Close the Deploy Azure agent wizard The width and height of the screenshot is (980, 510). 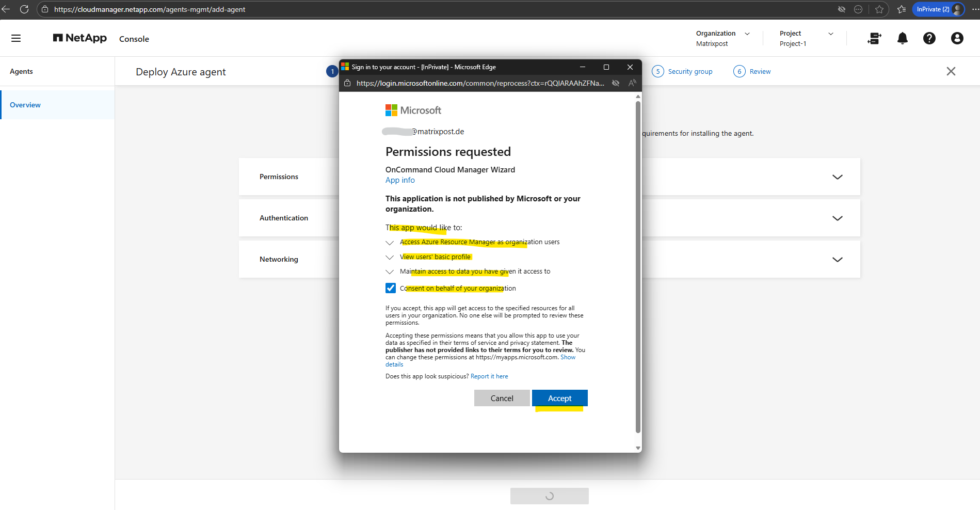click(x=951, y=71)
